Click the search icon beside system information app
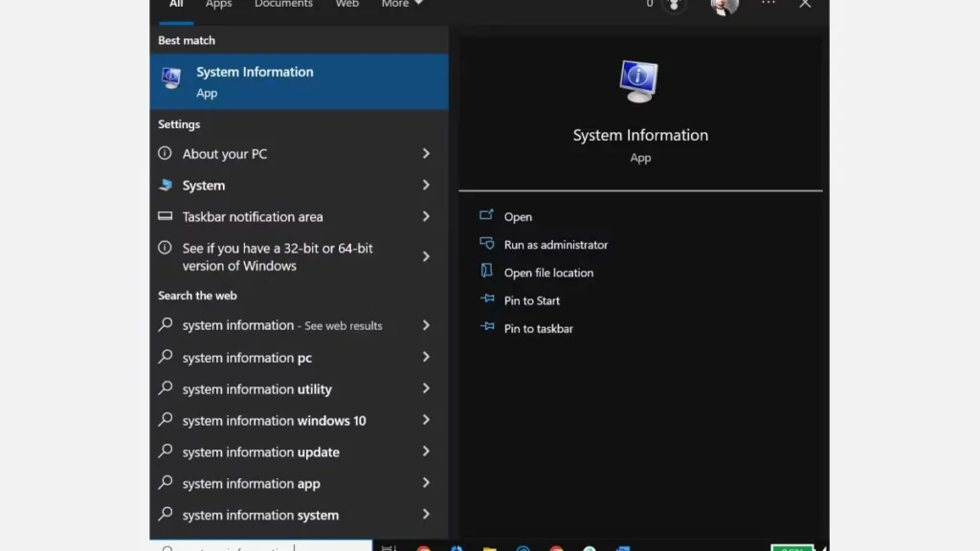Viewport: 980px width, 551px height. (165, 482)
